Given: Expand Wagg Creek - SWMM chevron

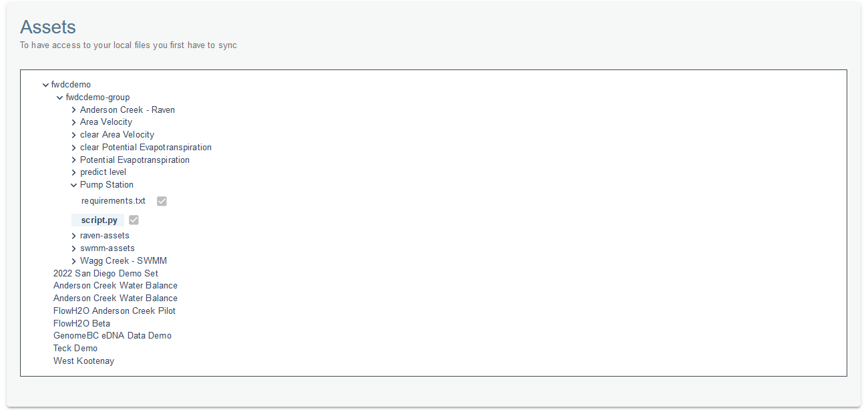Looking at the screenshot, I should [x=73, y=261].
